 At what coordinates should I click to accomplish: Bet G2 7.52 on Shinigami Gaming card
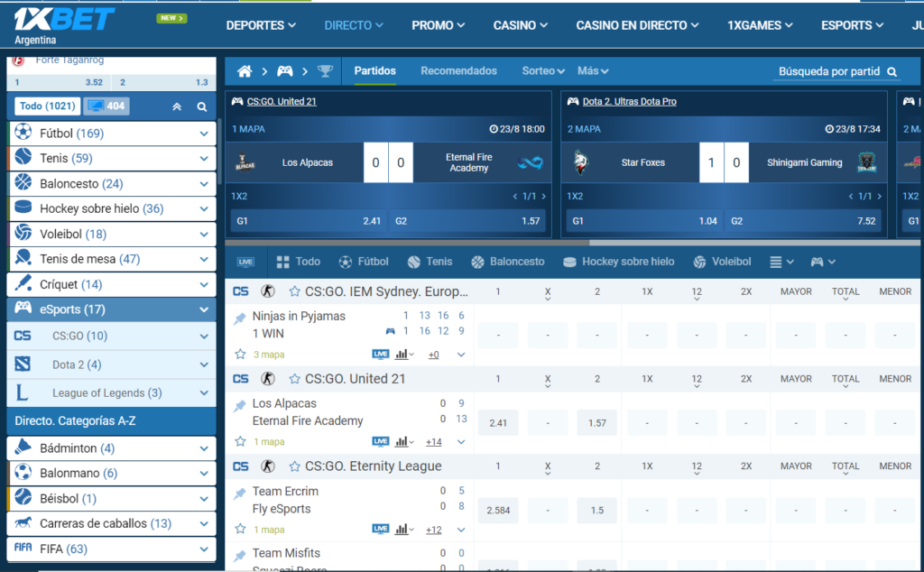803,221
